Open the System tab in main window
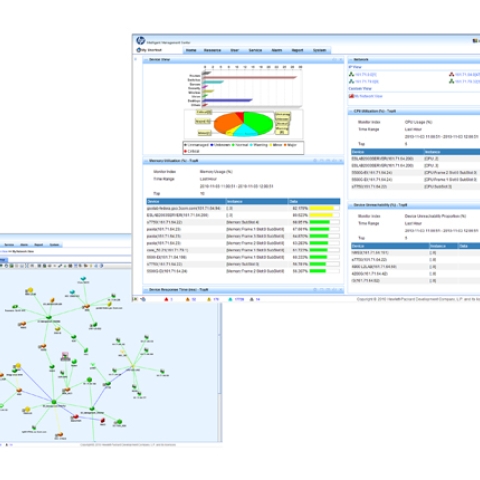 (319, 50)
